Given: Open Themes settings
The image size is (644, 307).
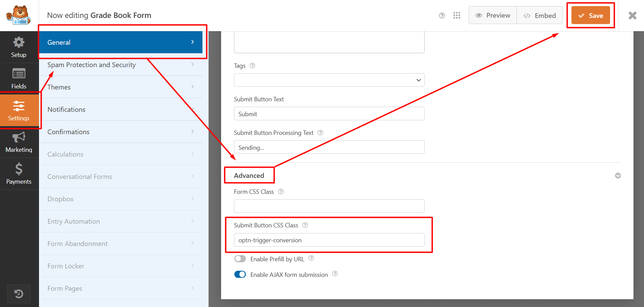Looking at the screenshot, I should pos(121,87).
